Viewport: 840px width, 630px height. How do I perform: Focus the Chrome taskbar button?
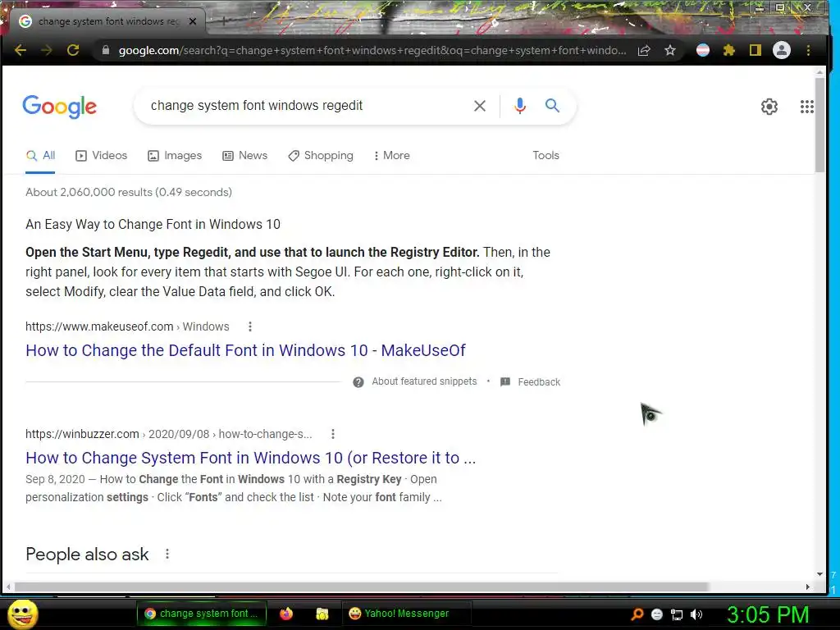[202, 614]
